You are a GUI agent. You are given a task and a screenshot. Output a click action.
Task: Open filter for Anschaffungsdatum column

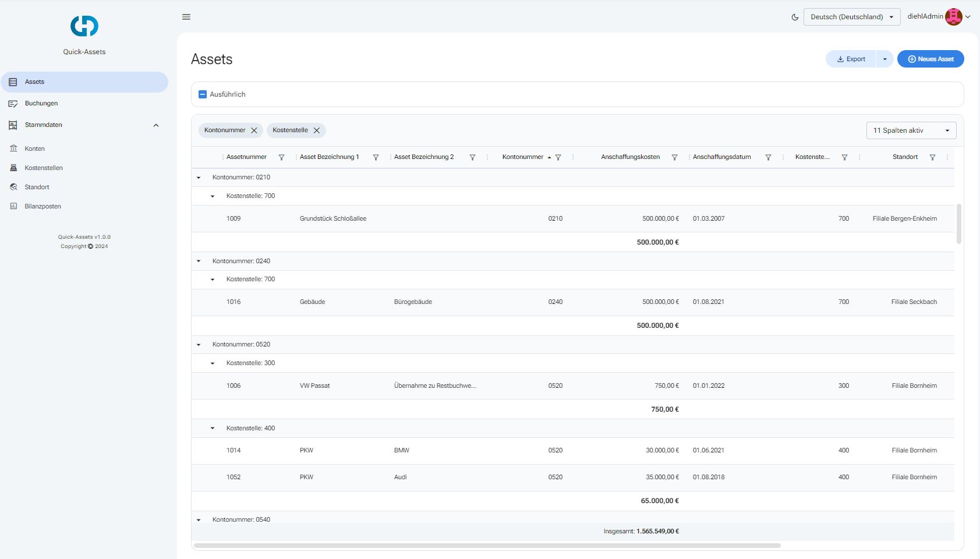tap(768, 157)
